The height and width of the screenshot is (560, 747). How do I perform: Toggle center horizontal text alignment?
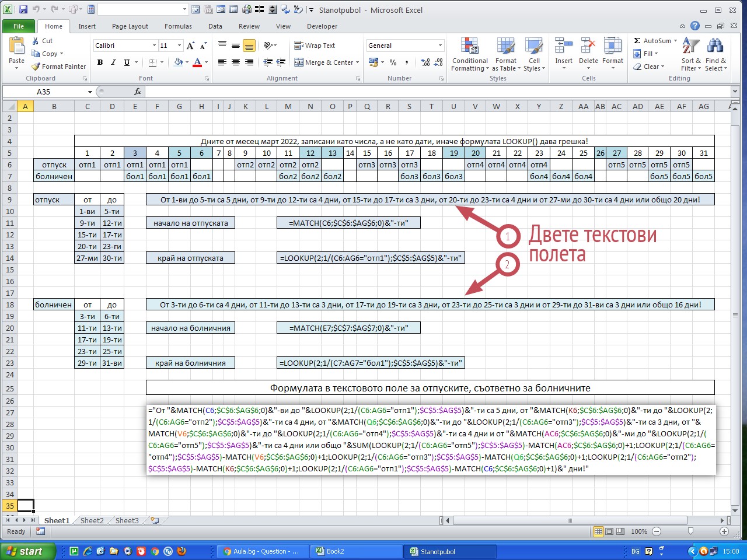235,62
